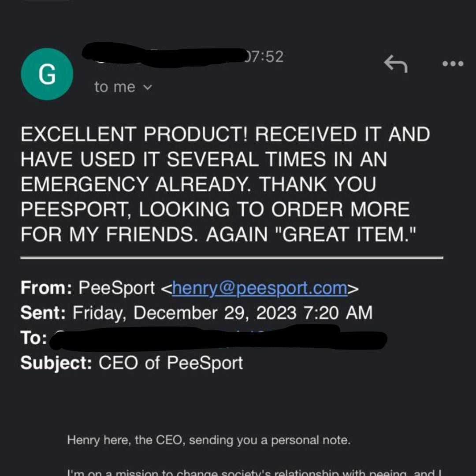Select the Friday, December 29, 2023 date
Screen dimensions: 476x476
pyautogui.click(x=184, y=313)
